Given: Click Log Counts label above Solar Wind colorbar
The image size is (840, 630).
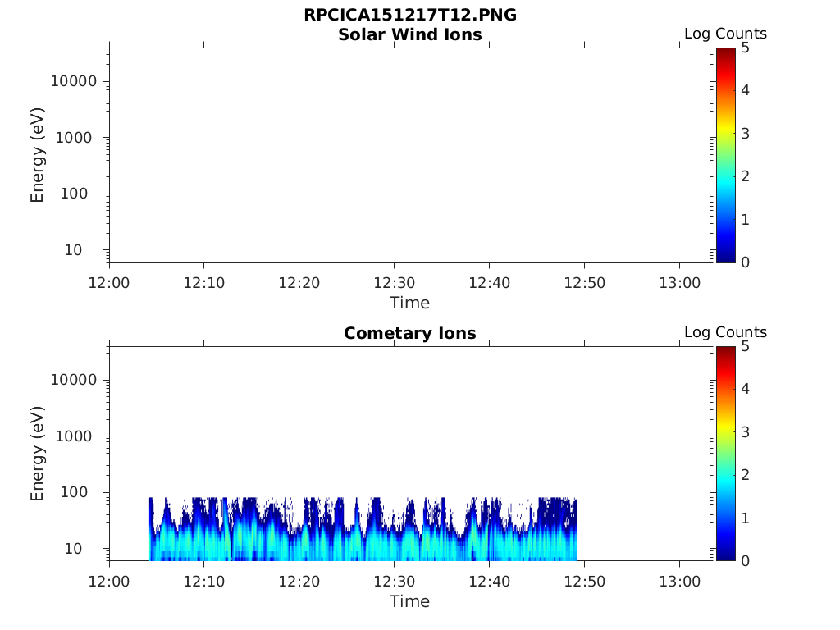Looking at the screenshot, I should click(725, 34).
